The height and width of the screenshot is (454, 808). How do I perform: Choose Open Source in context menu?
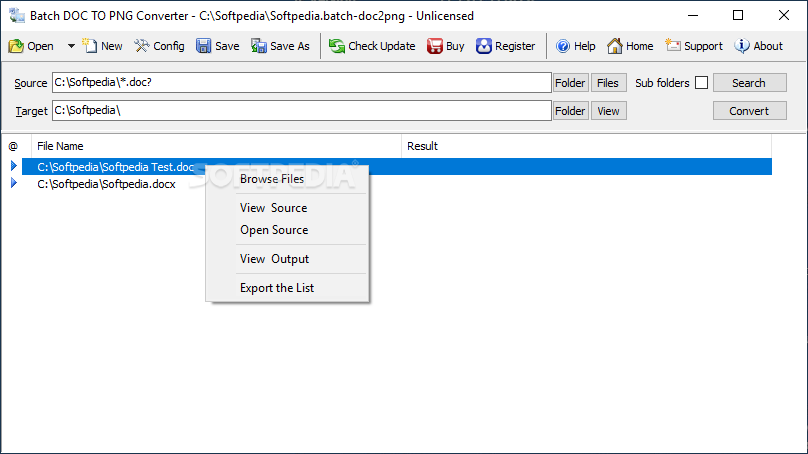click(287, 230)
